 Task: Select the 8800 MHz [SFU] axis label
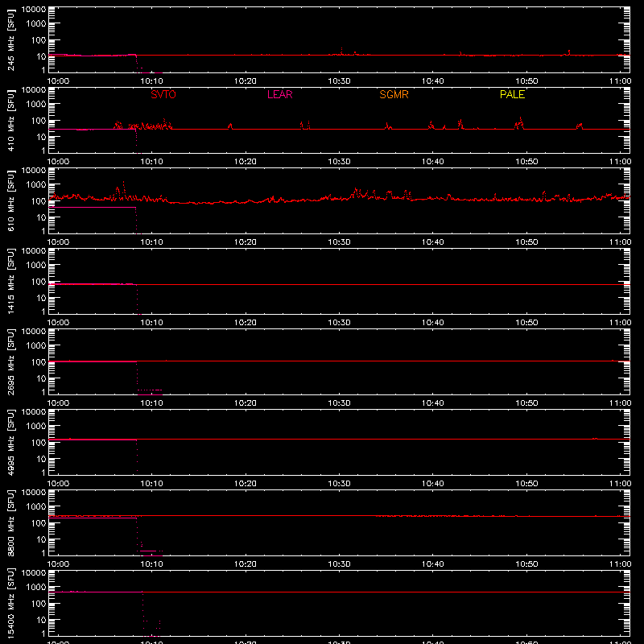click(10, 522)
